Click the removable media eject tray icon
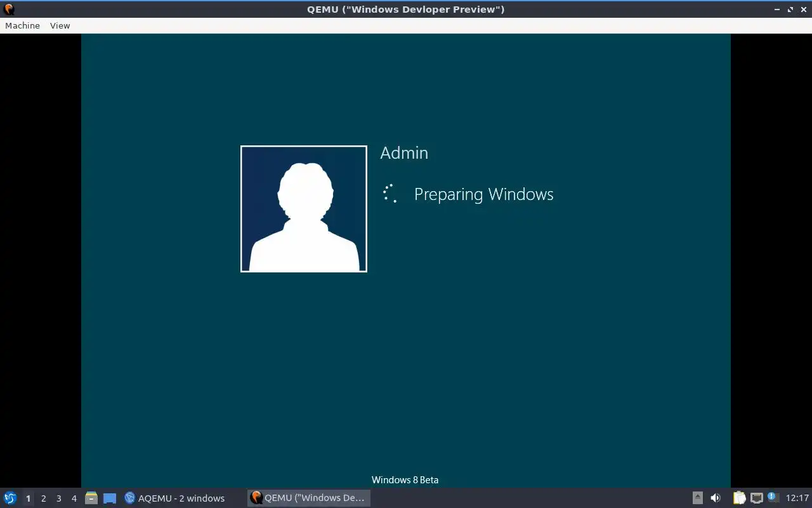Image resolution: width=812 pixels, height=508 pixels. [x=697, y=498]
